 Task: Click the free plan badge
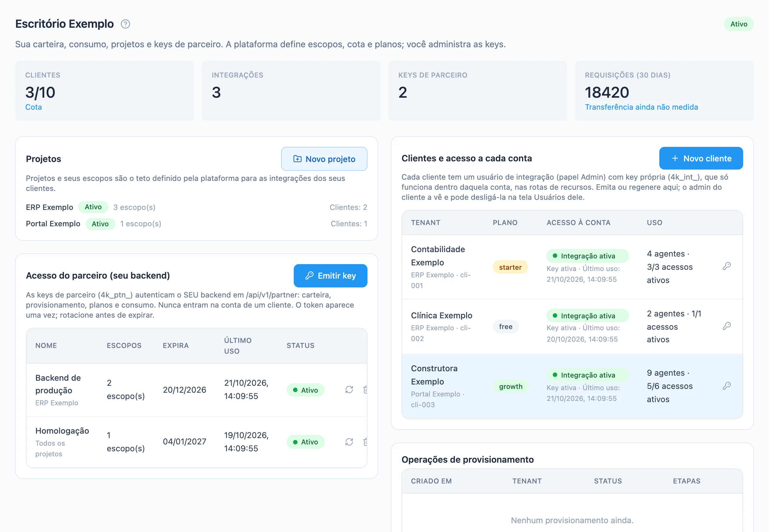coord(506,327)
